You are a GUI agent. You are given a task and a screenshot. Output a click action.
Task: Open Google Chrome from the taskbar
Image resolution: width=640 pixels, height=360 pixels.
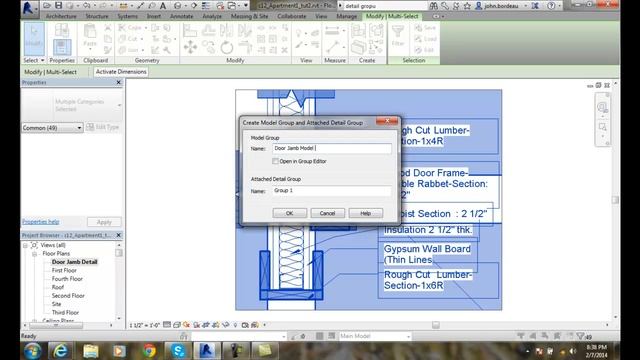149,351
